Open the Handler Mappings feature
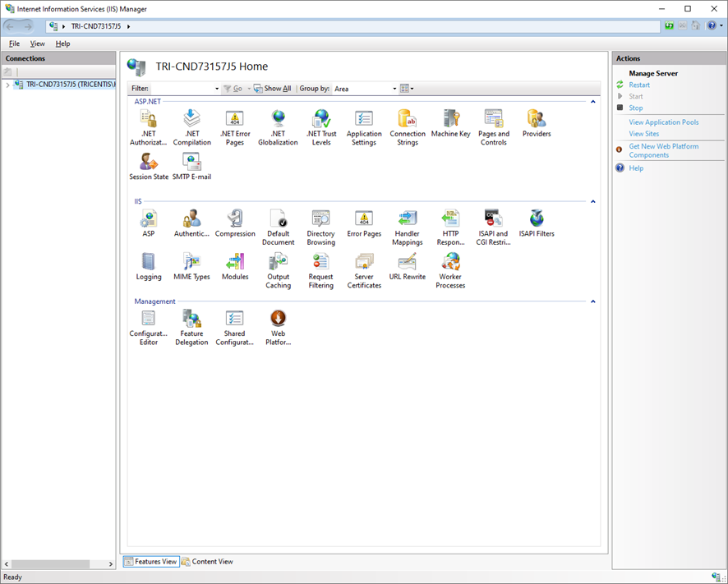This screenshot has width=728, height=584. click(x=407, y=222)
